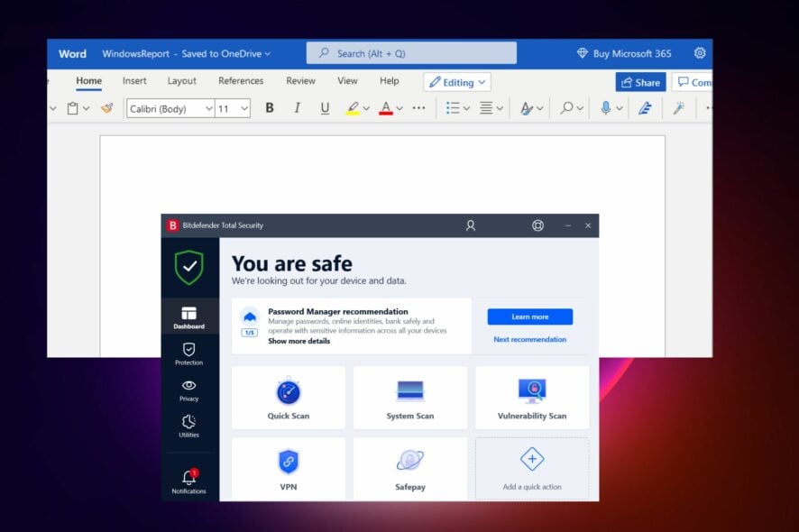Apply the red font color
The height and width of the screenshot is (532, 799).
(386, 108)
